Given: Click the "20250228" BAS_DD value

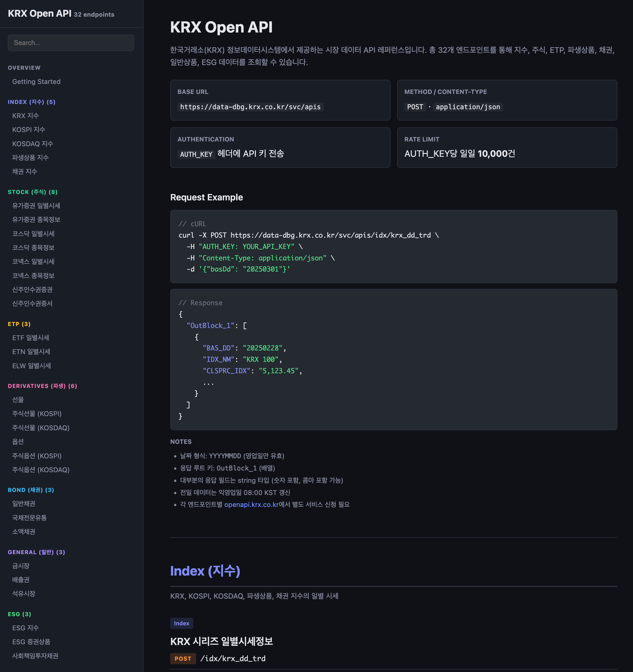Looking at the screenshot, I should click(x=263, y=348).
